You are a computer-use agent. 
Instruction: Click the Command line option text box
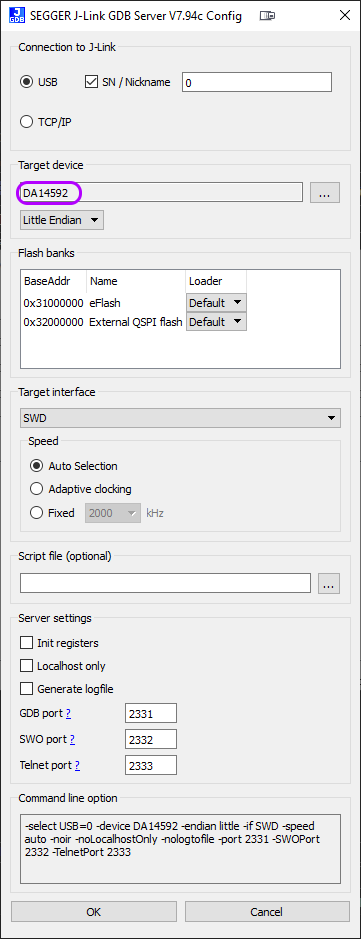tap(180, 849)
